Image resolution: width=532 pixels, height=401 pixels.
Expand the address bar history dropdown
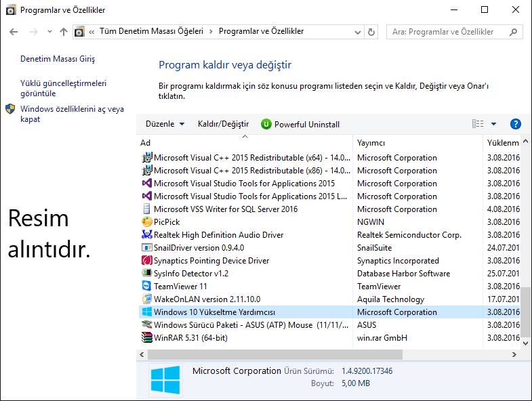(x=357, y=33)
